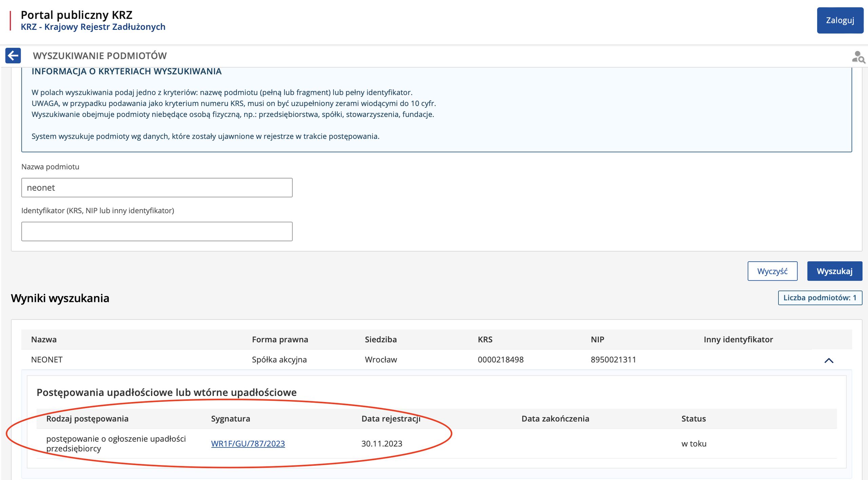868x480 pixels.
Task: Clear form with Wyczyść button
Action: pos(772,271)
